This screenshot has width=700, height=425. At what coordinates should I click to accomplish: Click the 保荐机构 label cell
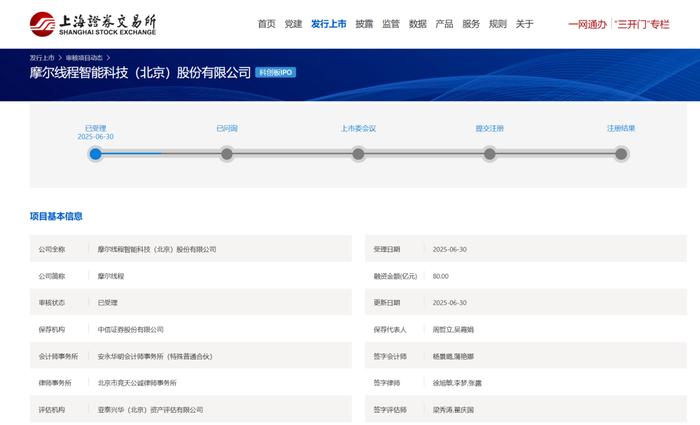pos(52,329)
